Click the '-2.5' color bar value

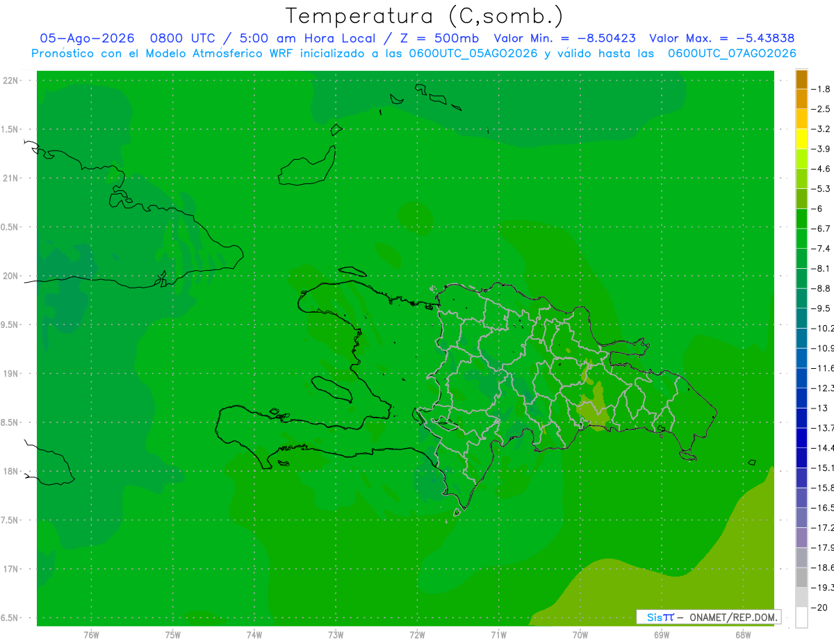coord(821,109)
